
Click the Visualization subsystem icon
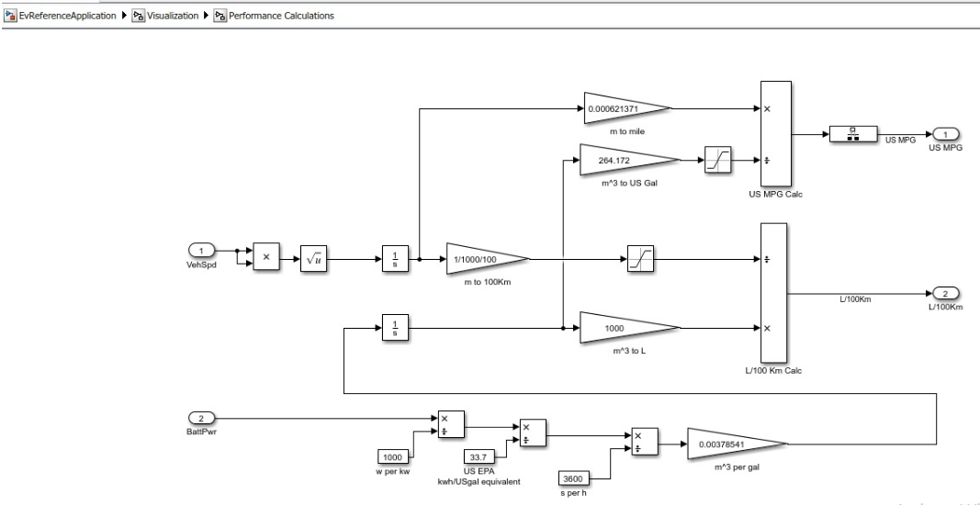tap(139, 16)
